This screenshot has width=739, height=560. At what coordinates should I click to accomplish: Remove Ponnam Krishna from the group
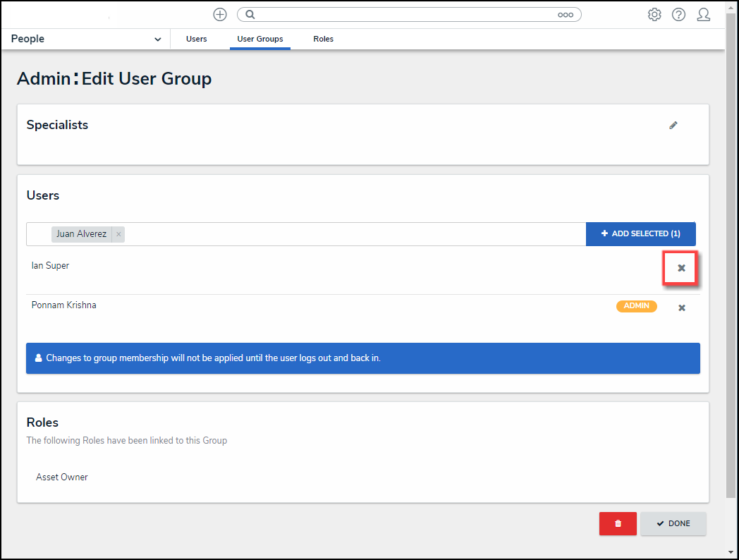[x=682, y=308]
